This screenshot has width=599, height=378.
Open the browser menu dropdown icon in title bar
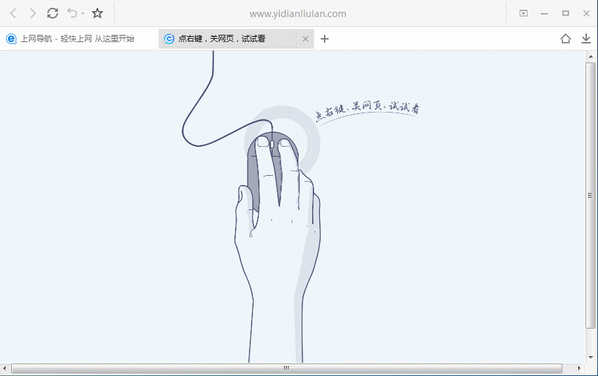tap(523, 13)
